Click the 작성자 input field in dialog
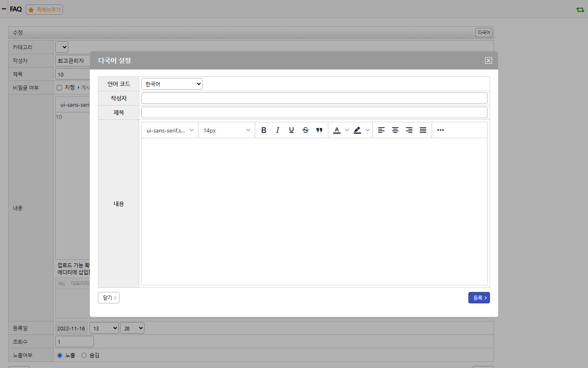The width and height of the screenshot is (588, 368). tap(314, 98)
